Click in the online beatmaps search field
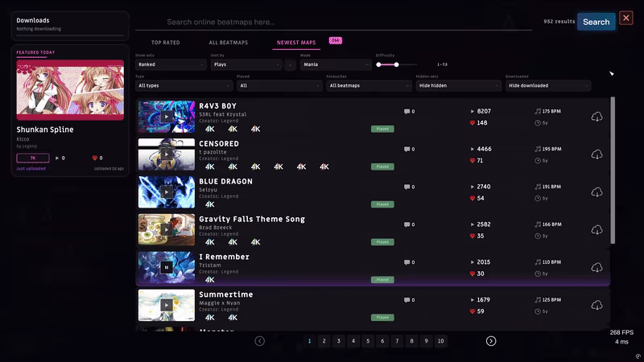644x362 pixels. point(333,23)
